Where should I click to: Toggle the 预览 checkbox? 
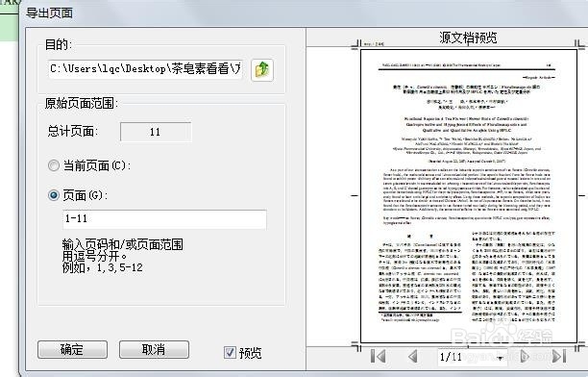pyautogui.click(x=230, y=353)
